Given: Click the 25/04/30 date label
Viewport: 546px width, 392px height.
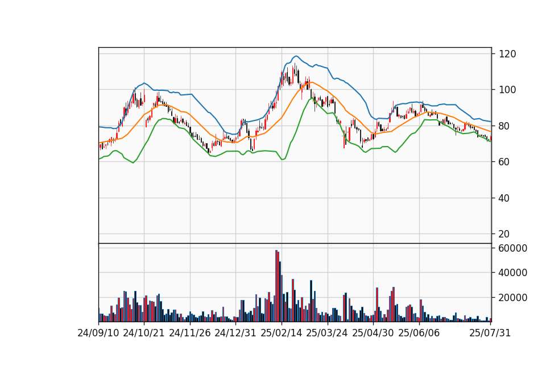Looking at the screenshot, I should (x=373, y=333).
